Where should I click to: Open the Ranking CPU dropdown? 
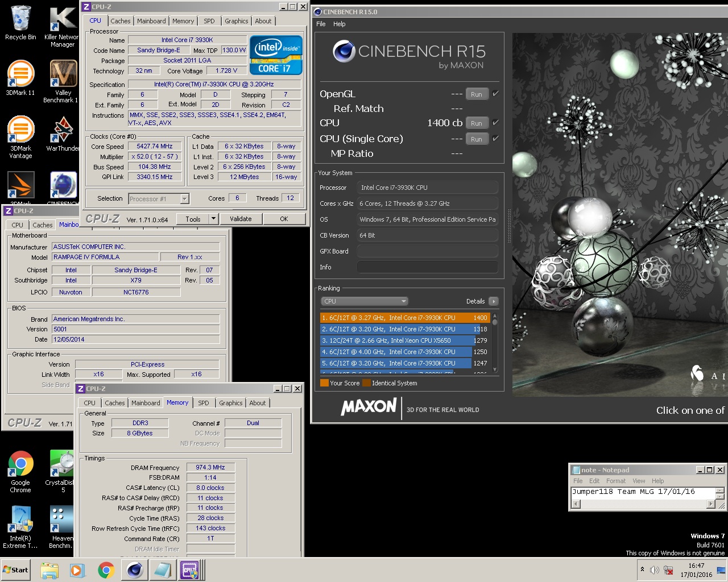364,301
